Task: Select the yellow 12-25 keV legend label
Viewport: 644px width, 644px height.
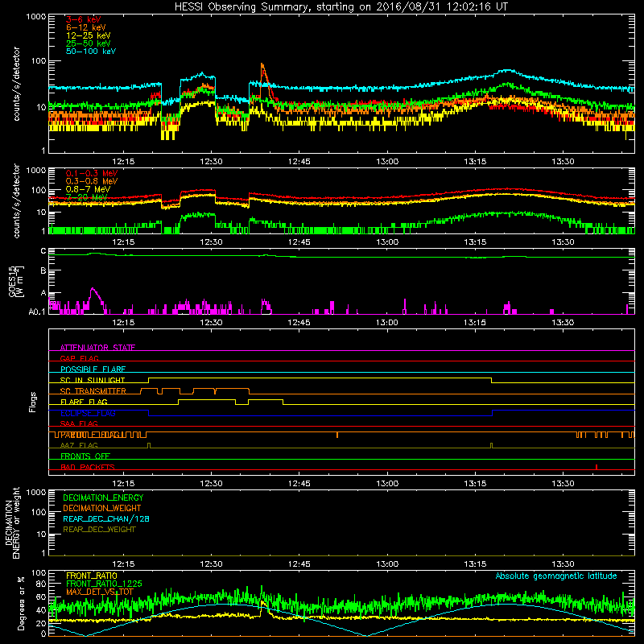Action: tap(88, 35)
